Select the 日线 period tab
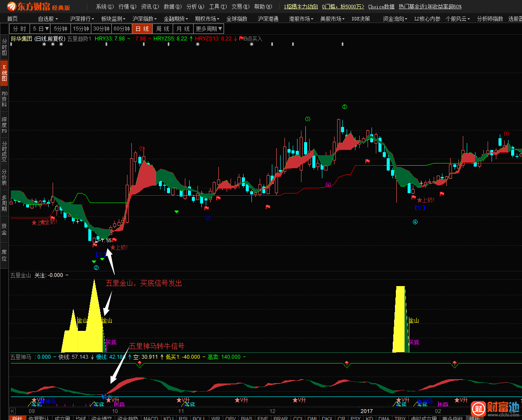Viewport: 522px width, 420px height. click(142, 29)
